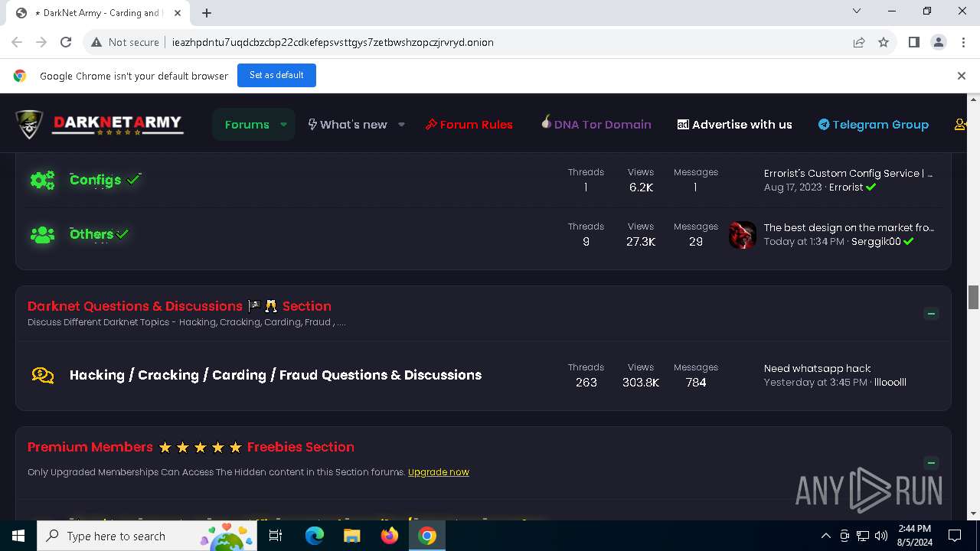Viewport: 980px width, 551px height.
Task: Go forward with the browser forward arrow
Action: coord(41,42)
